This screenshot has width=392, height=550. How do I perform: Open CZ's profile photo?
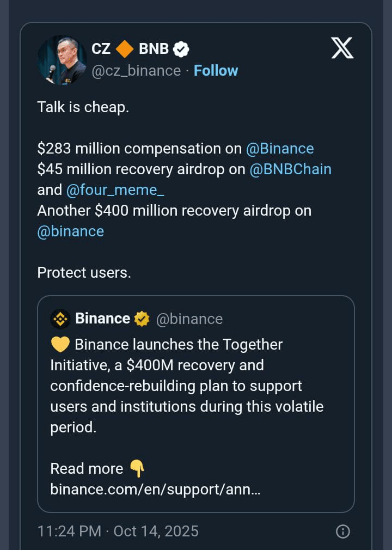point(62,60)
